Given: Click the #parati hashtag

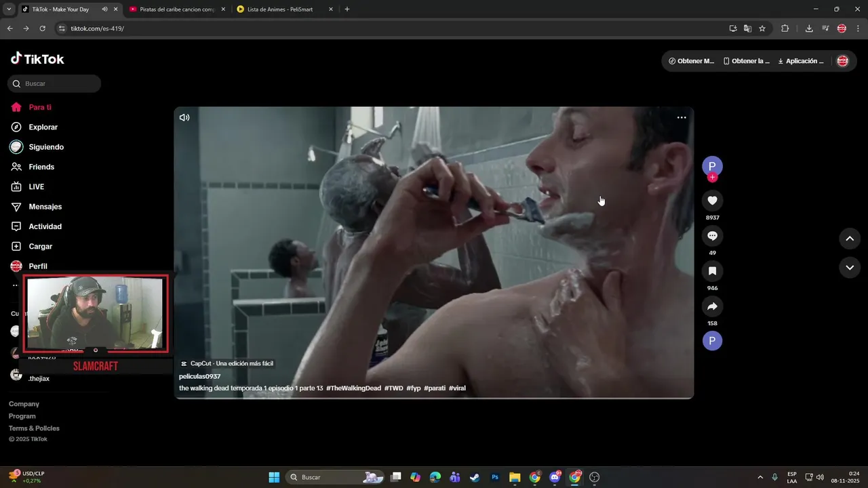Looking at the screenshot, I should [435, 388].
